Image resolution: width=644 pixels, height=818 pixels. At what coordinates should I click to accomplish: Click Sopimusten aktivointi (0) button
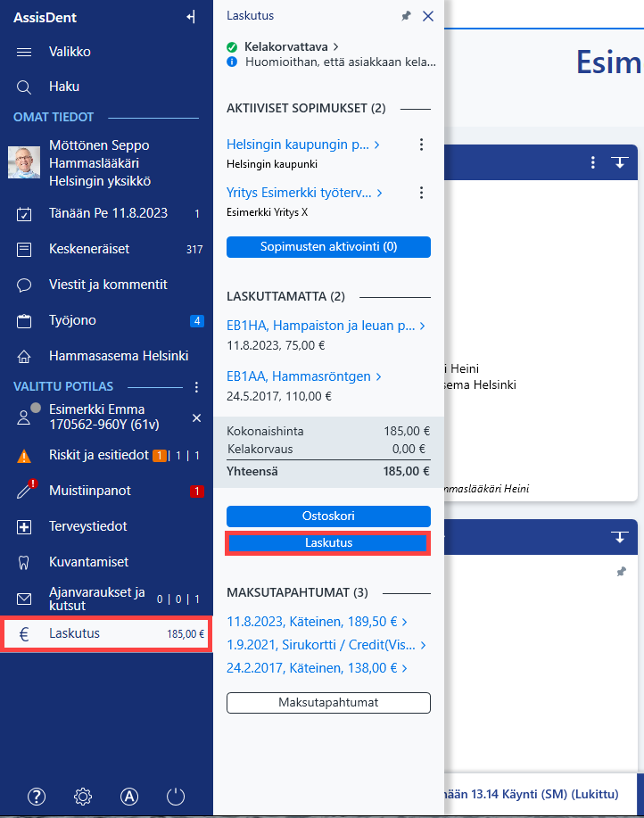pyautogui.click(x=328, y=247)
